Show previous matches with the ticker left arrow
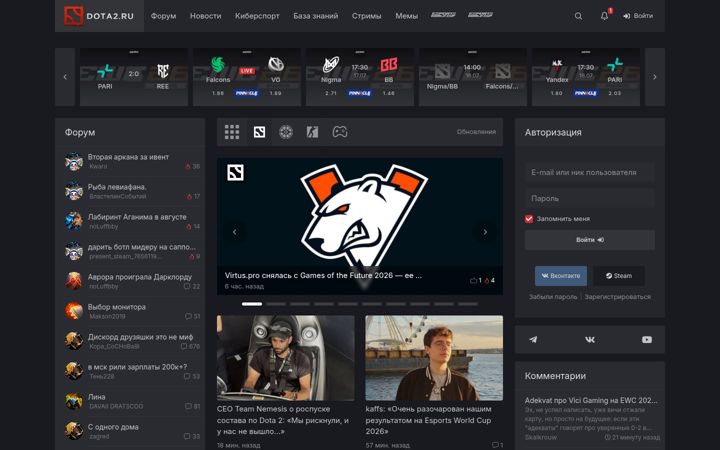720x450 pixels. click(65, 77)
